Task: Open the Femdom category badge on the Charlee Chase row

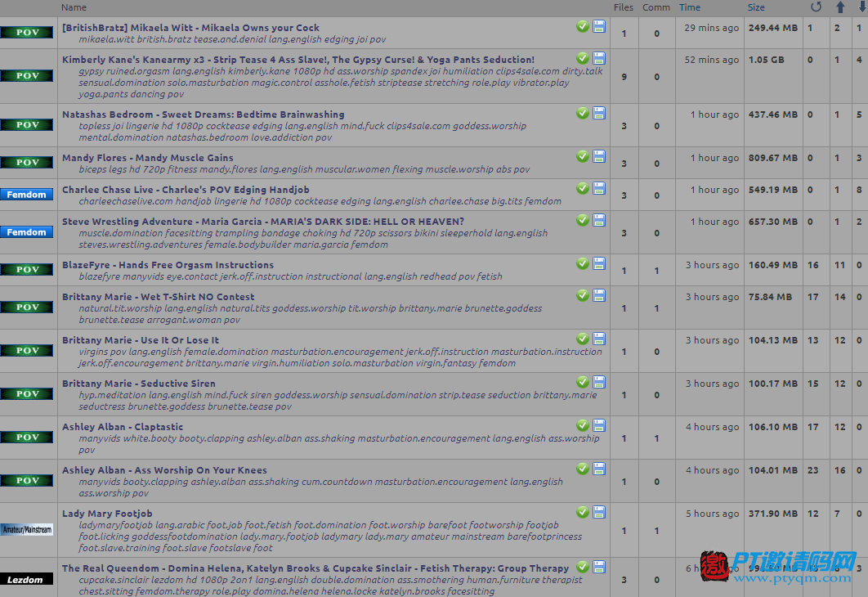Action: click(27, 195)
